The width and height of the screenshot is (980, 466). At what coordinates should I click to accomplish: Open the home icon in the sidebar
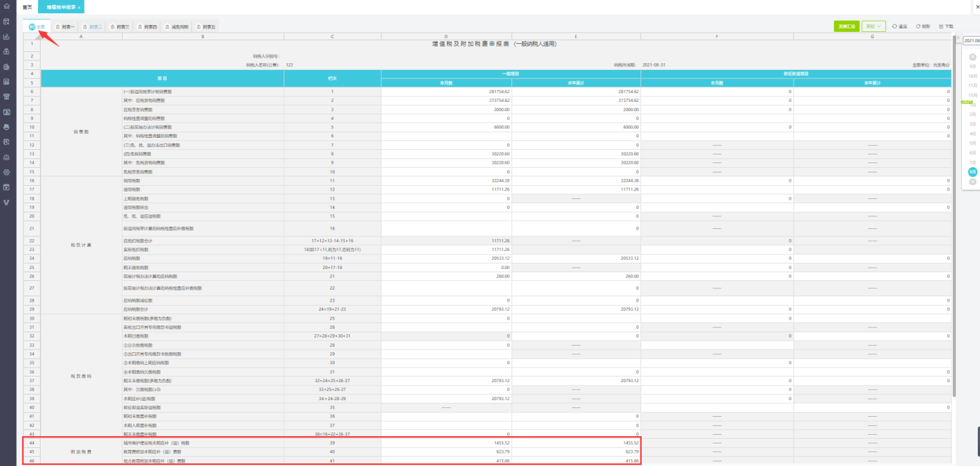click(x=7, y=7)
